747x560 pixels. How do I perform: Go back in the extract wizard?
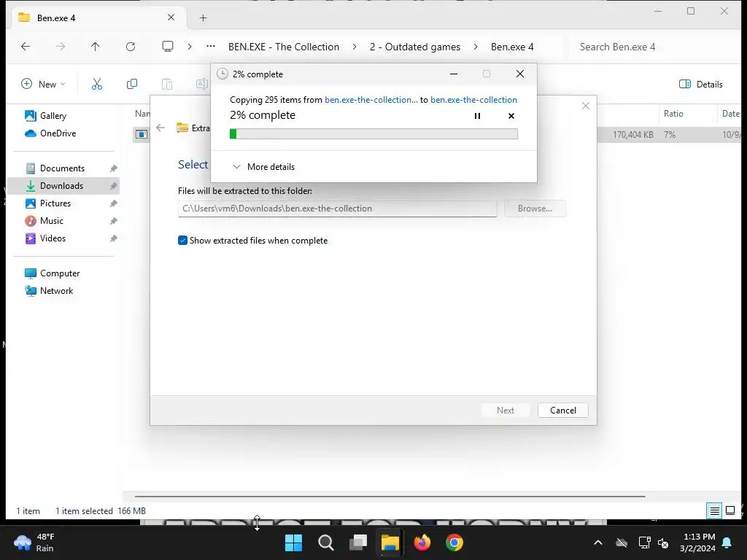point(160,128)
